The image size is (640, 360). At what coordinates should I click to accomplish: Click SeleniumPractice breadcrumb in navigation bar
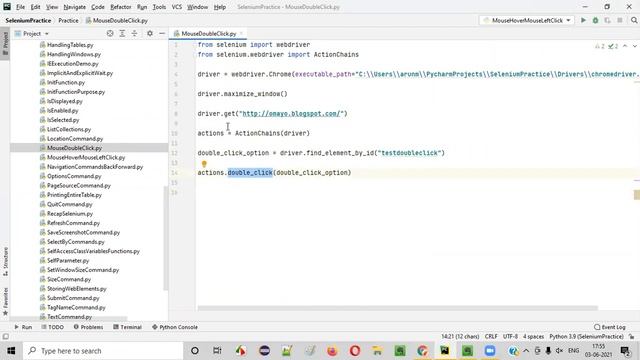[28, 20]
